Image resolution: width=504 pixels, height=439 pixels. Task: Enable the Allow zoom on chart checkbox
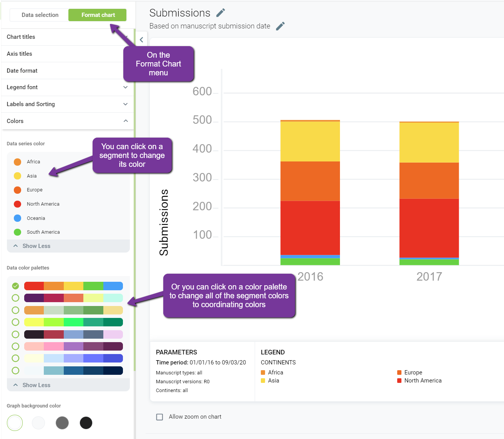(159, 417)
